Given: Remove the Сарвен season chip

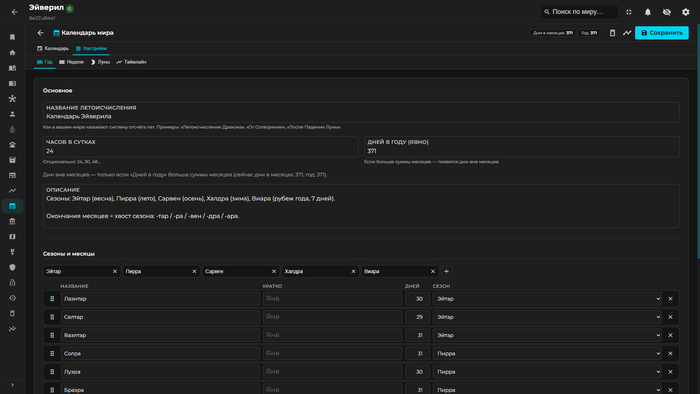Looking at the screenshot, I should [x=274, y=271].
